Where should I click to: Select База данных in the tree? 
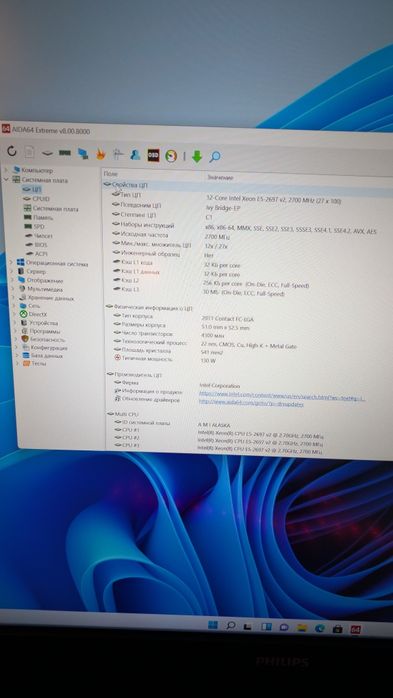(43, 356)
